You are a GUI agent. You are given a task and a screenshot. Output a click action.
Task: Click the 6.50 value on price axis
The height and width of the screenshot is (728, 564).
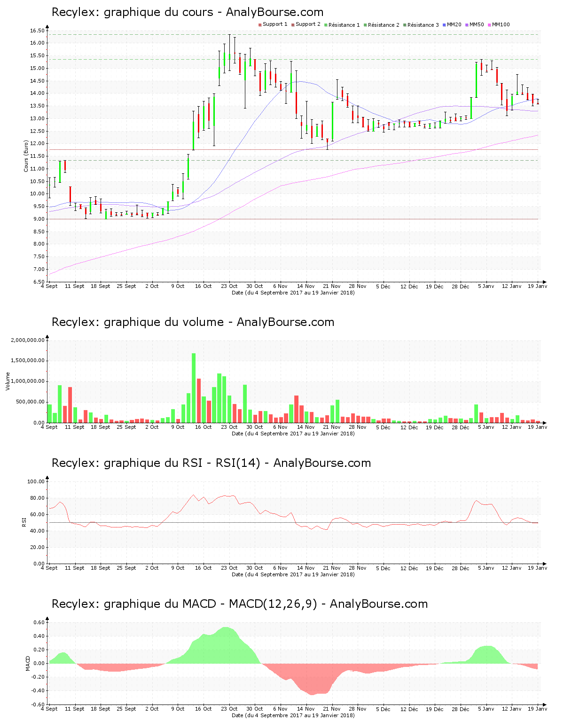pyautogui.click(x=39, y=282)
